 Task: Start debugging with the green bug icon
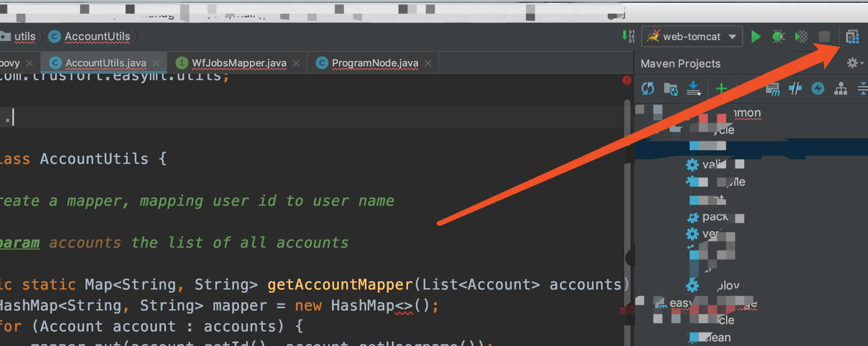[x=778, y=36]
